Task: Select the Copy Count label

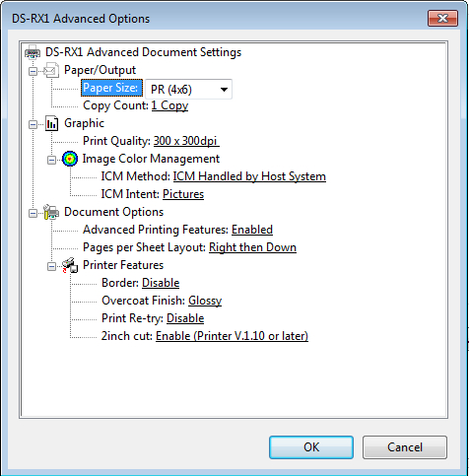Action: (115, 105)
